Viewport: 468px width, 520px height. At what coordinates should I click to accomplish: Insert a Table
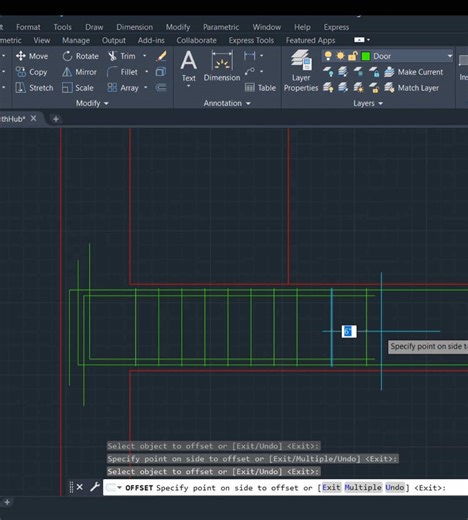point(260,88)
